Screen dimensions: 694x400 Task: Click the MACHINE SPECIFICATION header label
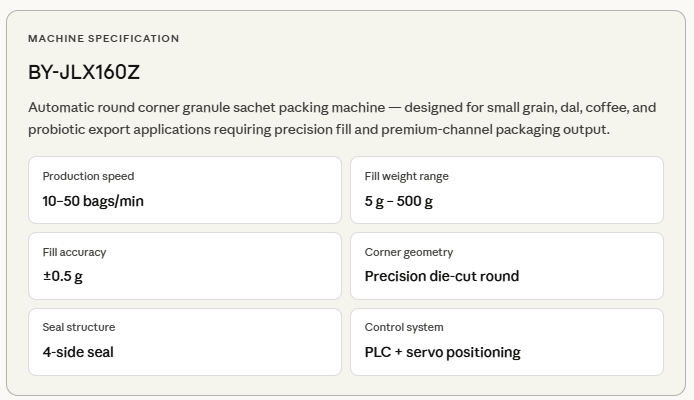(x=104, y=38)
